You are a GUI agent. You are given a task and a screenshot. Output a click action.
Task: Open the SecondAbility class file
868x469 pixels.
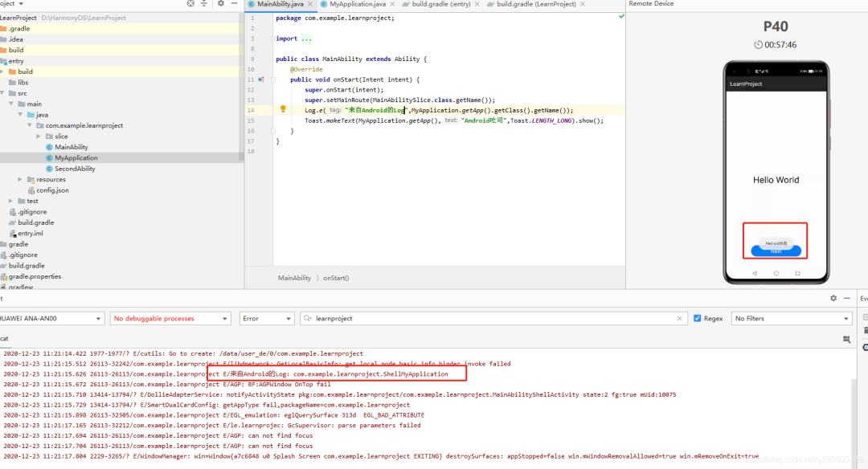(75, 169)
